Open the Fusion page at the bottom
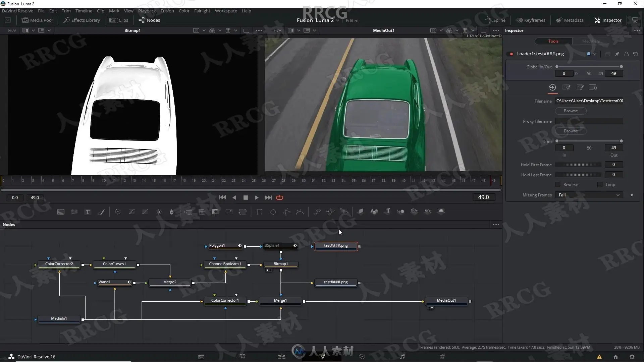The image size is (644, 362). pos(322,357)
